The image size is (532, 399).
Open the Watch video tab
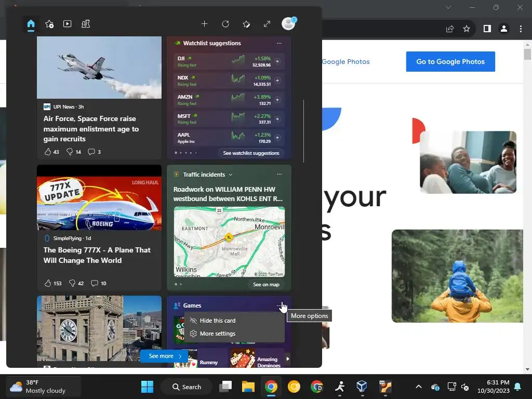67,24
